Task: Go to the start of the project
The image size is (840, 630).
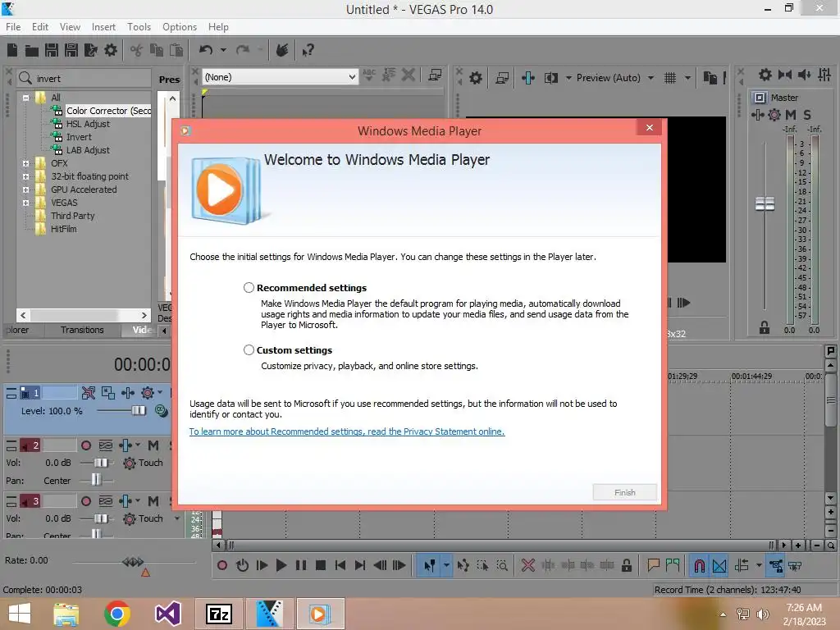Action: pos(340,566)
